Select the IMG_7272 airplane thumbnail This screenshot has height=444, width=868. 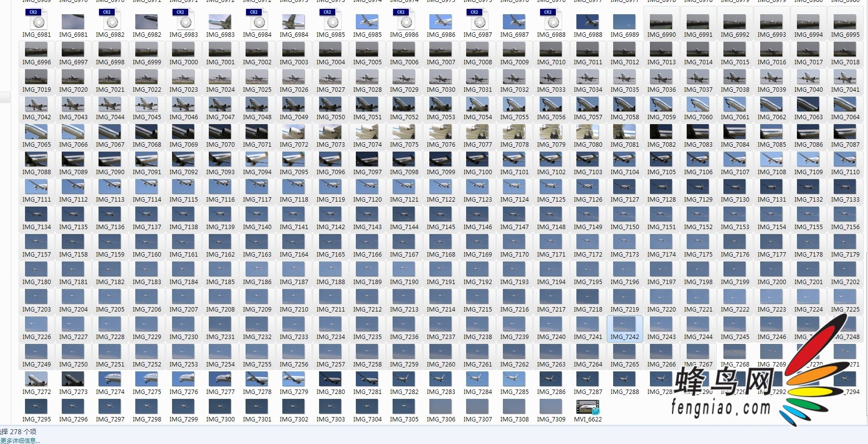(36, 379)
